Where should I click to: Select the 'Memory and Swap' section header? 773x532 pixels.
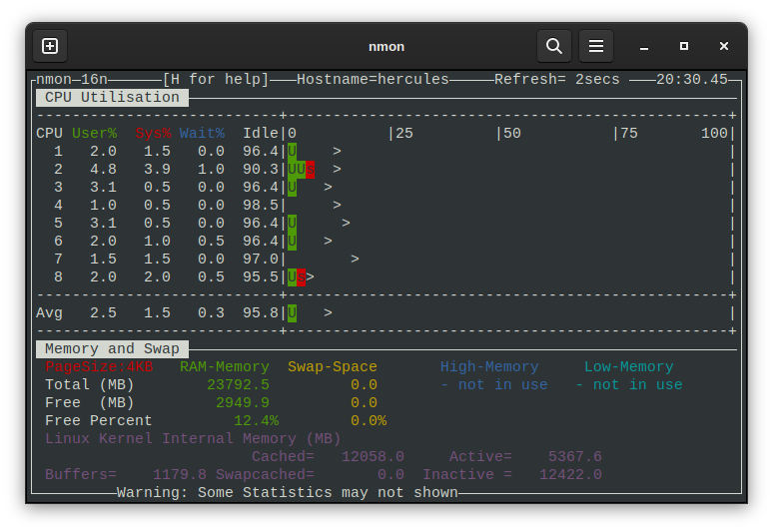point(112,349)
